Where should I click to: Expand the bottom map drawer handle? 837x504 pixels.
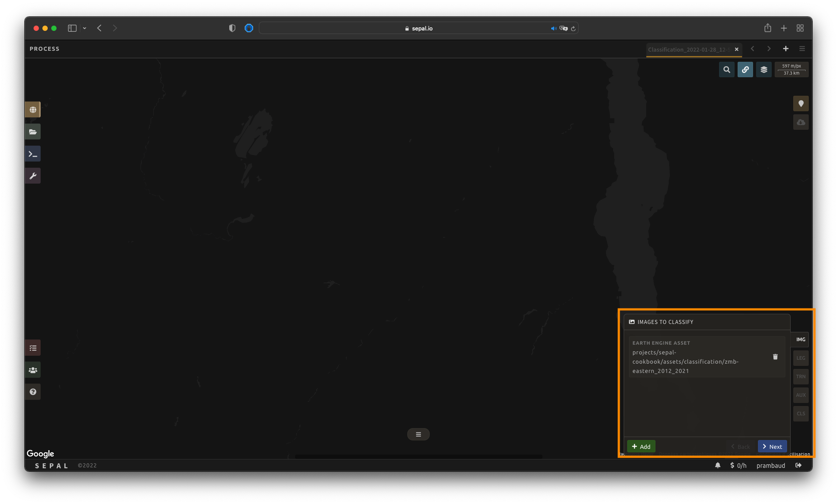pos(418,434)
